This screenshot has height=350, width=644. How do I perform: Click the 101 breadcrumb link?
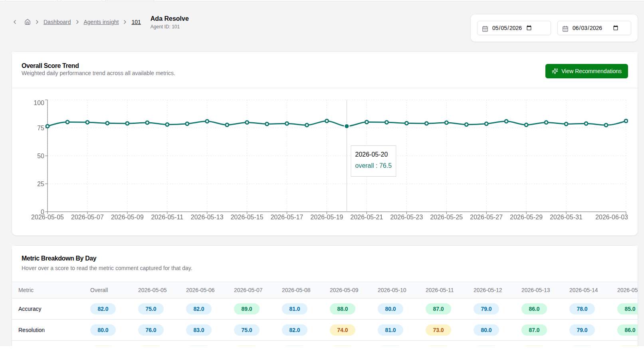click(x=136, y=22)
